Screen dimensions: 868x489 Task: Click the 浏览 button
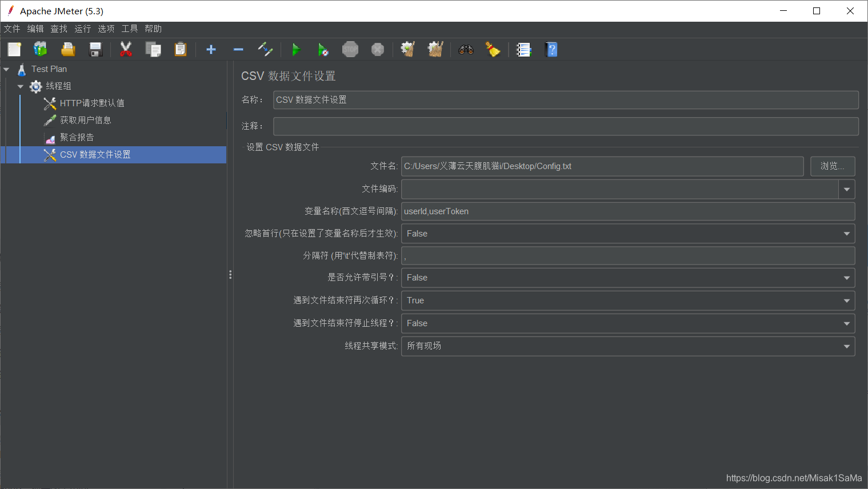pyautogui.click(x=832, y=166)
